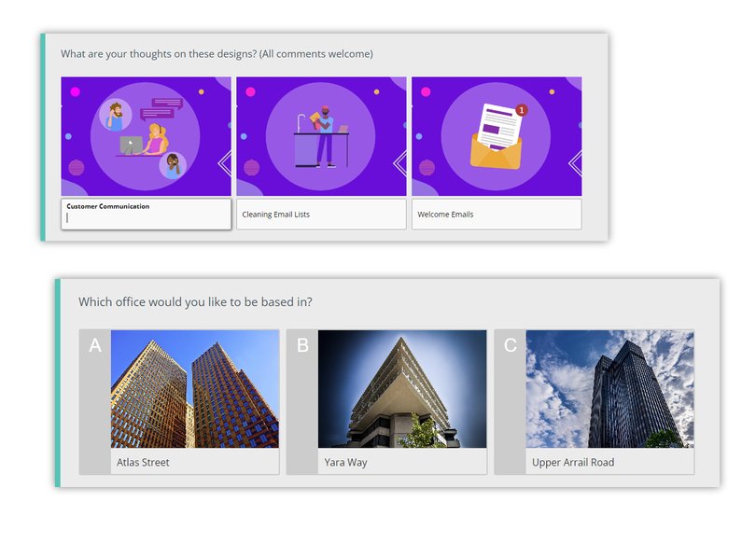Click into the Welcome Emails comment box
This screenshot has height=543, width=756.
click(x=497, y=215)
